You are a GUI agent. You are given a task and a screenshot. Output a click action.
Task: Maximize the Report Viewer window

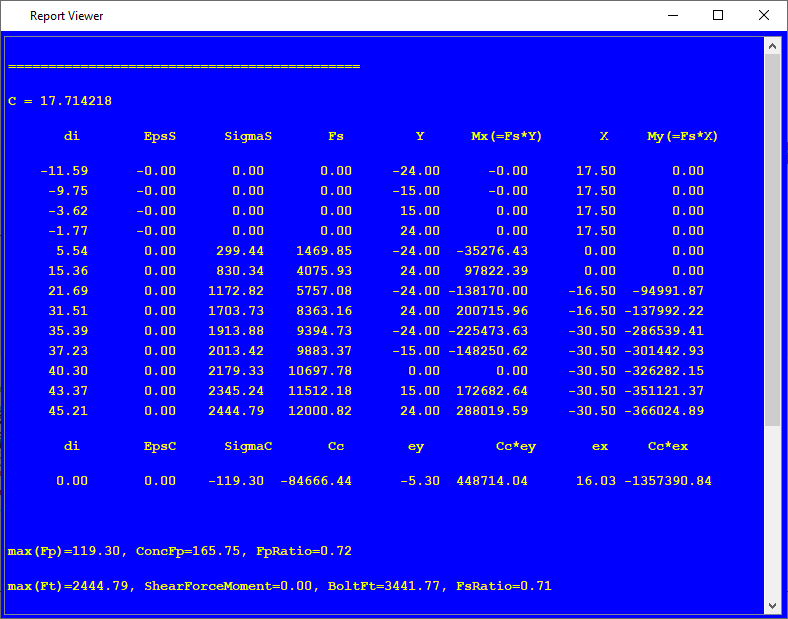pyautogui.click(x=718, y=16)
